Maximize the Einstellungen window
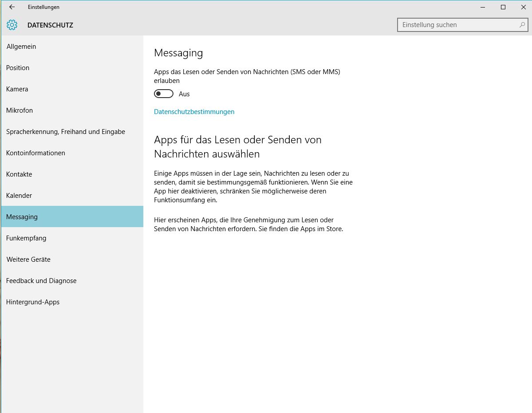Screen dimensions: 532x413 pyautogui.click(x=503, y=7)
